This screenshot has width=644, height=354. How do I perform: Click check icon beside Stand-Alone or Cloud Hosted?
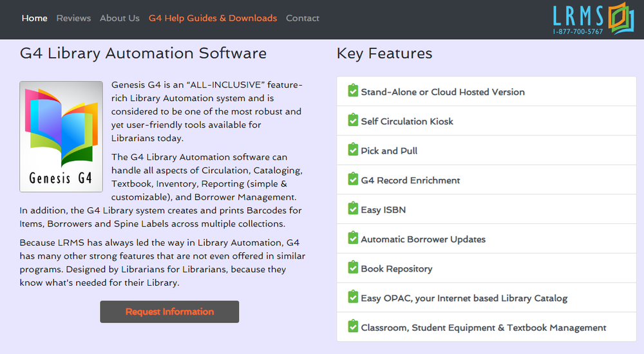(353, 91)
